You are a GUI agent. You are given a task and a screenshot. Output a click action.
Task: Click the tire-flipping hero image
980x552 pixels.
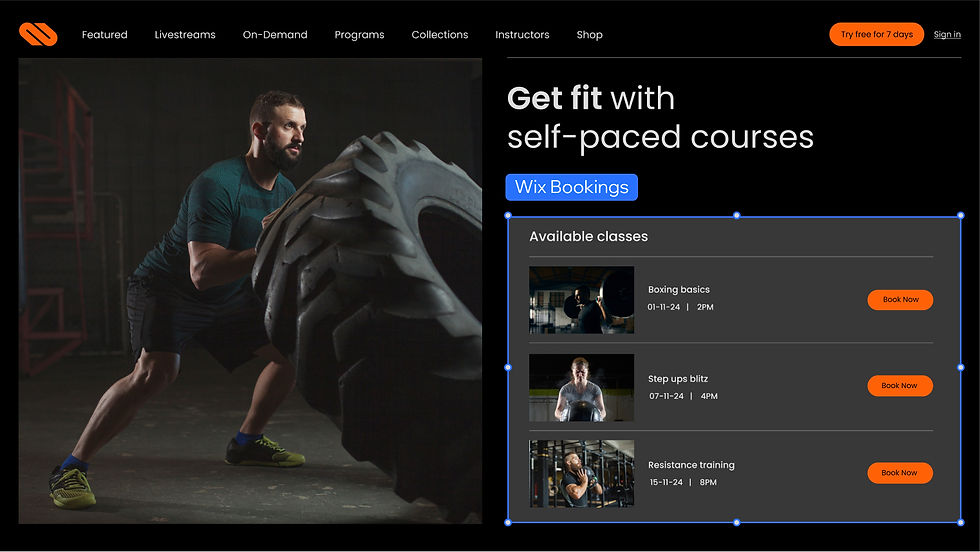250,291
